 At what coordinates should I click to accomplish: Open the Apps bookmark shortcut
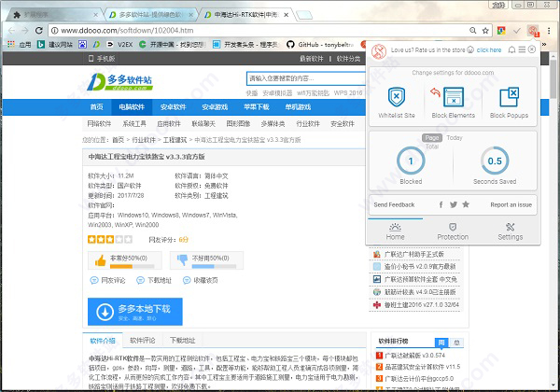[20, 44]
